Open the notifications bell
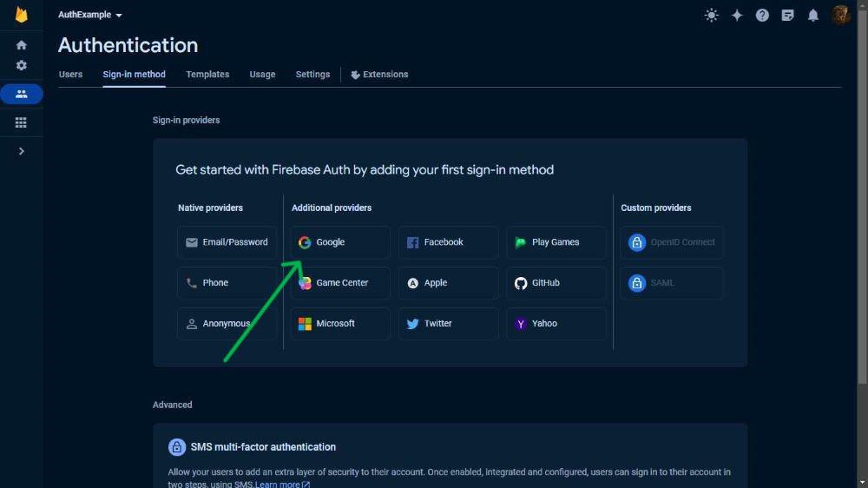Viewport: 868px width, 488px height. coord(812,16)
